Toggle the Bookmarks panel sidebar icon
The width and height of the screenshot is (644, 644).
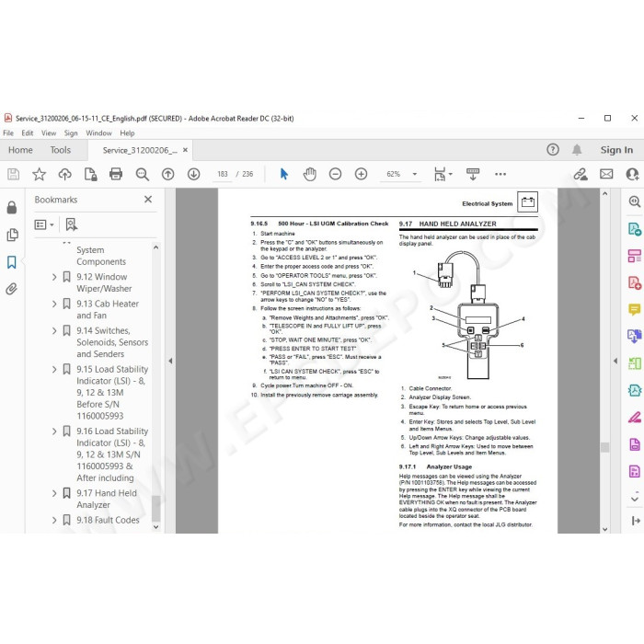12,262
